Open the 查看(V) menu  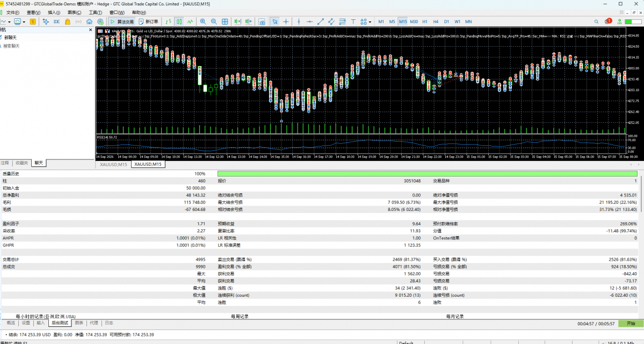[x=33, y=12]
